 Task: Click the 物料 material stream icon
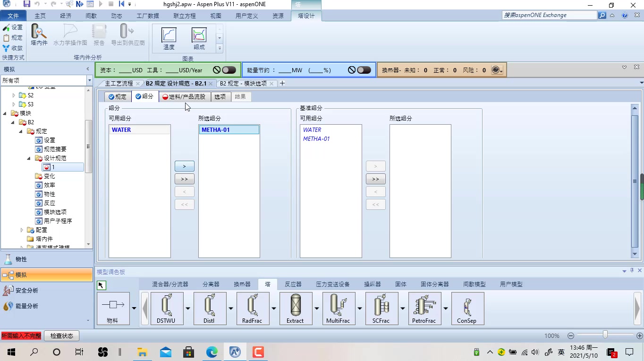pyautogui.click(x=113, y=309)
